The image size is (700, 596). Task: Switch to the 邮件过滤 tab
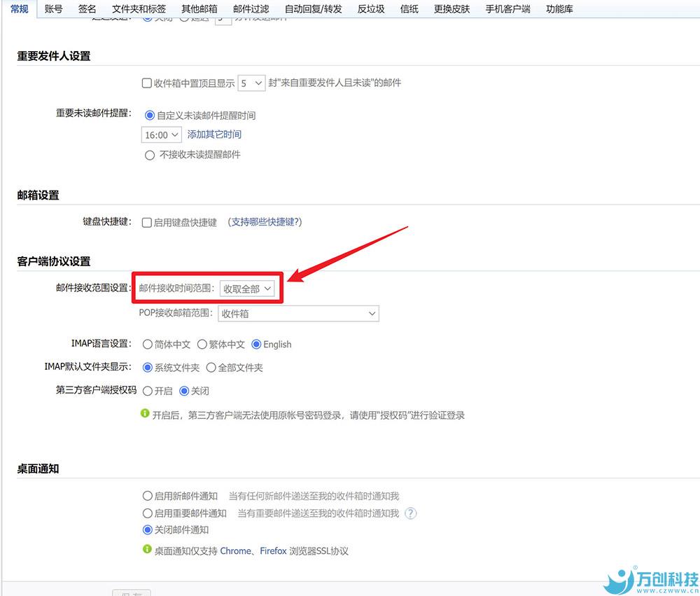click(x=251, y=9)
